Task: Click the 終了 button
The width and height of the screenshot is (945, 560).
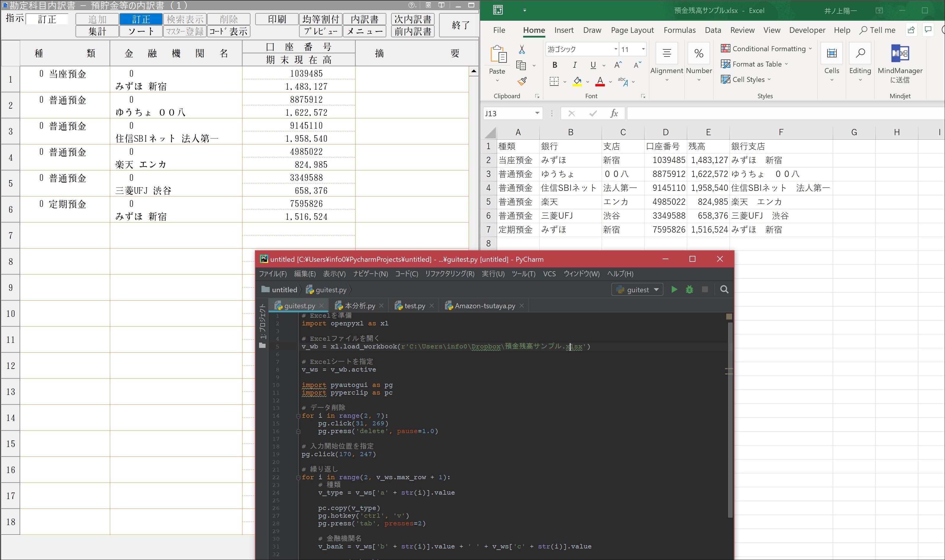Action: point(461,25)
